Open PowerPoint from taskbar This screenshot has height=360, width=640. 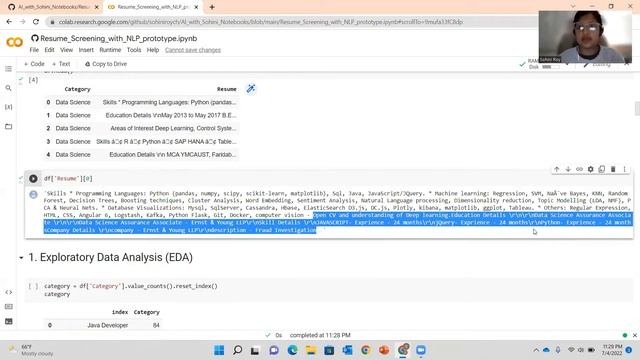[x=384, y=350]
